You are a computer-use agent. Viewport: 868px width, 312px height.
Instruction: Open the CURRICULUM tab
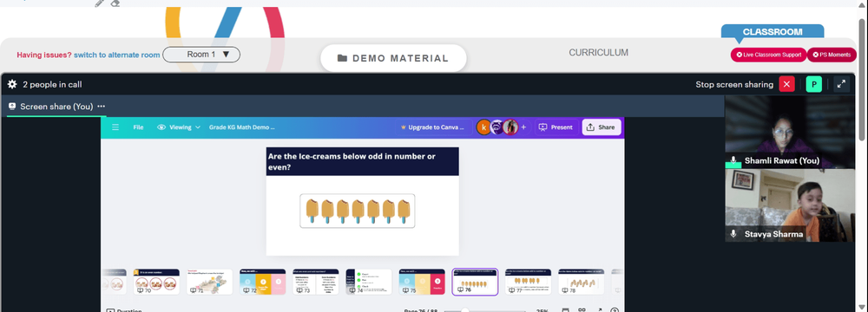(x=598, y=53)
